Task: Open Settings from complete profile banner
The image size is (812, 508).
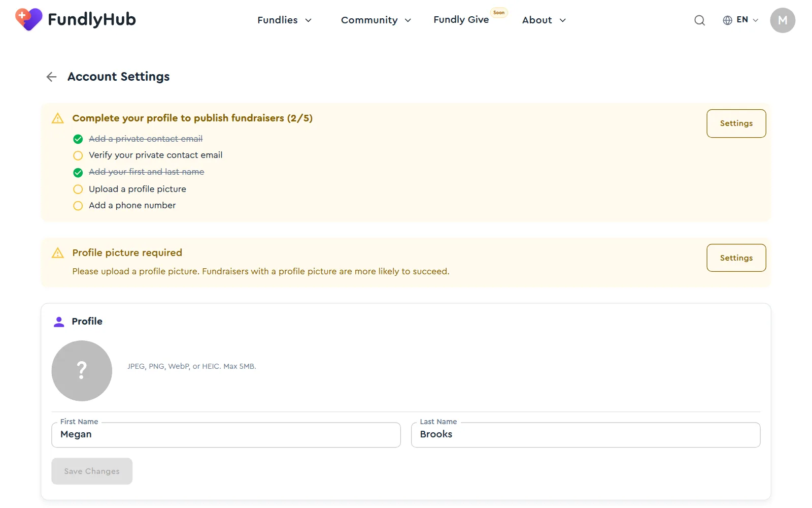Action: tap(736, 123)
